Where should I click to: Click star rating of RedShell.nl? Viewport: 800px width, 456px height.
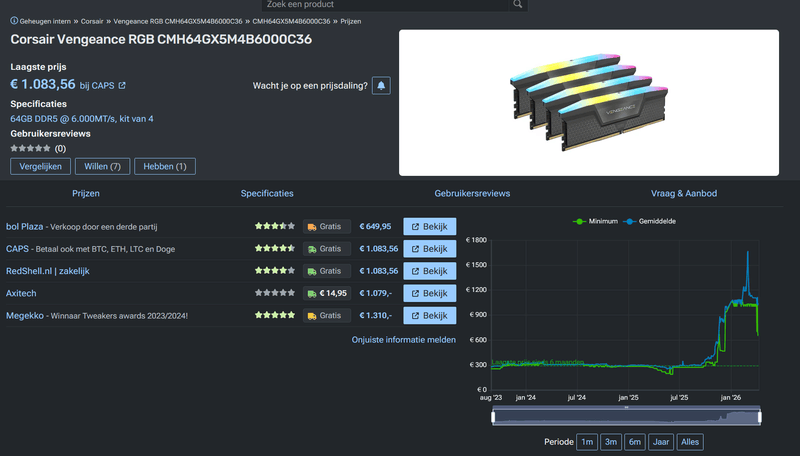coord(274,270)
